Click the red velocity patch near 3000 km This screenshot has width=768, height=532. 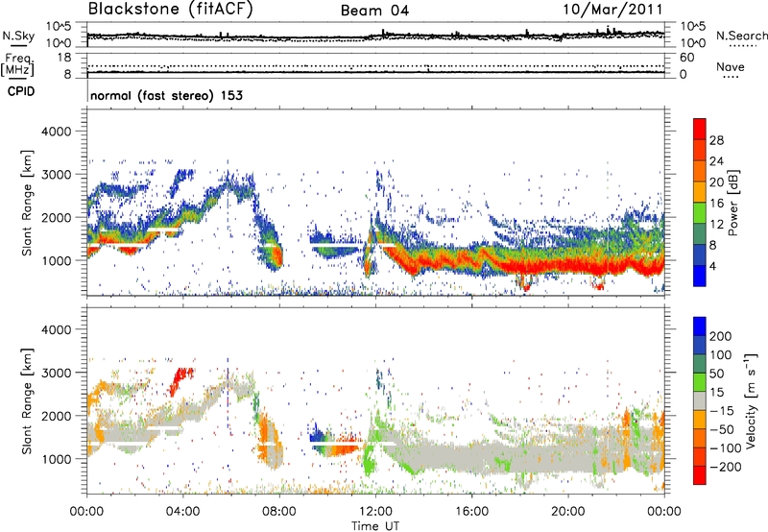pyautogui.click(x=180, y=379)
